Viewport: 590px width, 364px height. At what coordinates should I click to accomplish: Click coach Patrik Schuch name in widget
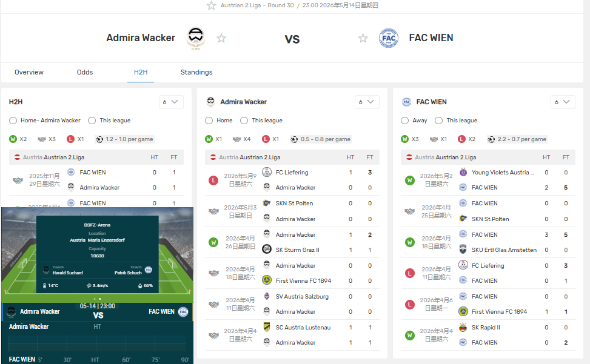pos(128,273)
